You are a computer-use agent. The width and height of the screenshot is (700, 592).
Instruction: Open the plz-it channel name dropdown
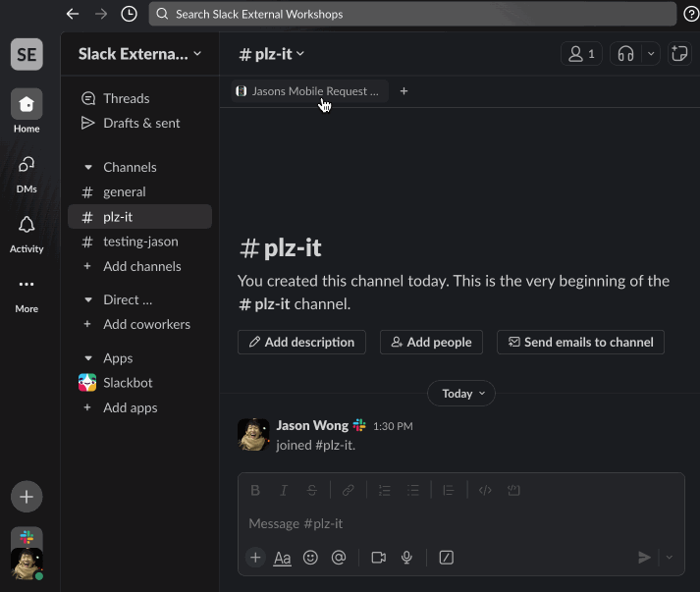[x=273, y=54]
